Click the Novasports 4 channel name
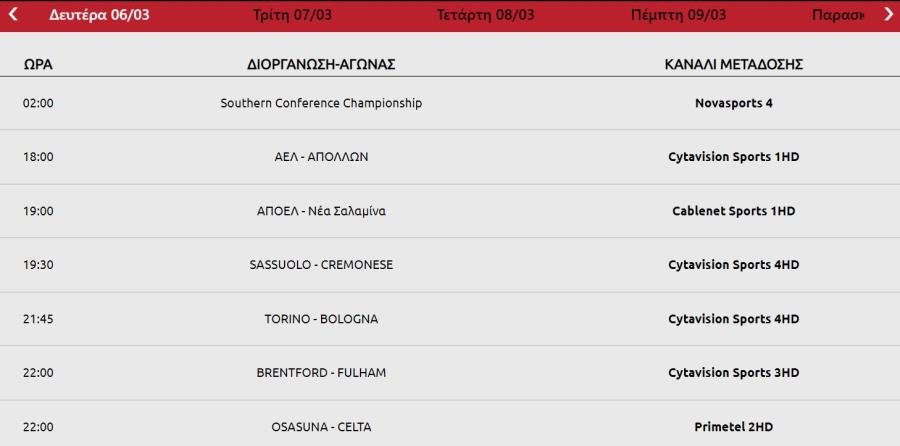Screen dimensions: 900x446 point(734,103)
